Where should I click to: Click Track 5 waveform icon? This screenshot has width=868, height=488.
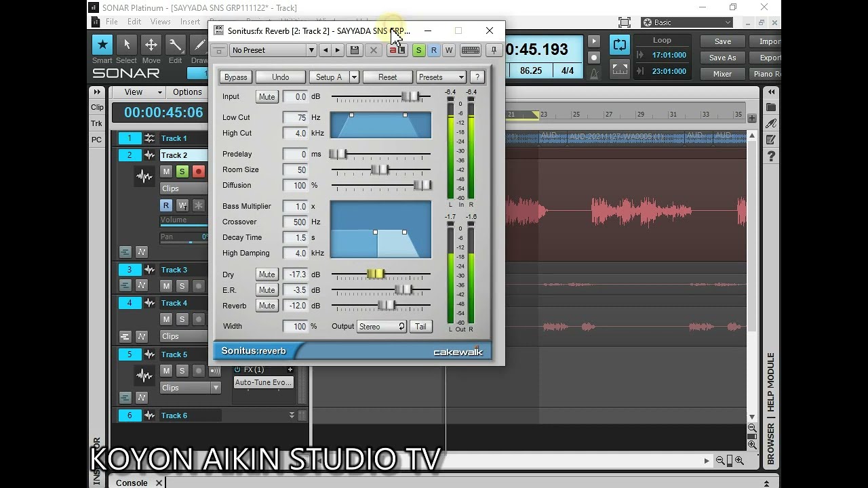144,375
